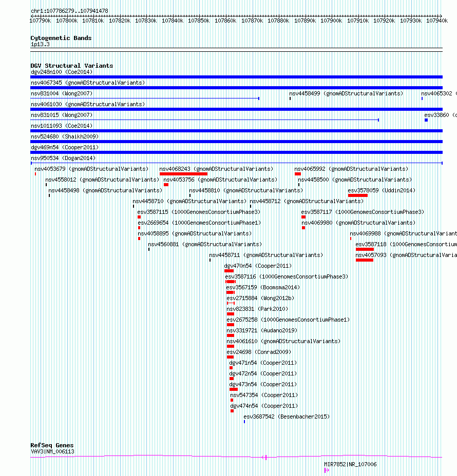
Task: Select the nsv4067345 gnomAD variant label
Action: tap(88, 83)
